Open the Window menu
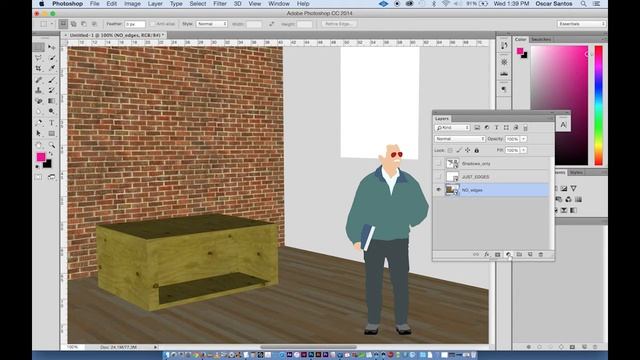640x360 pixels. 279,4
